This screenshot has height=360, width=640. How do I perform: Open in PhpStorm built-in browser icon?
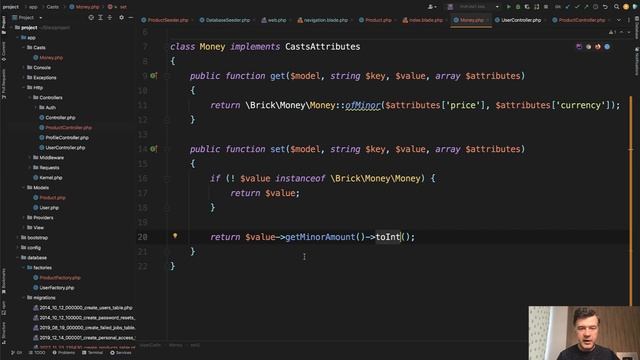click(579, 47)
